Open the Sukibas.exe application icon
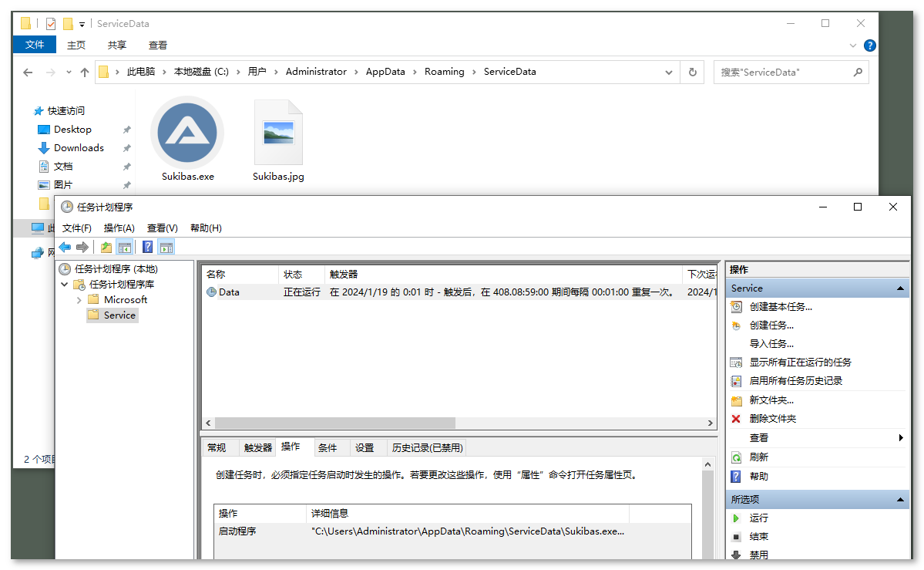 pos(187,133)
